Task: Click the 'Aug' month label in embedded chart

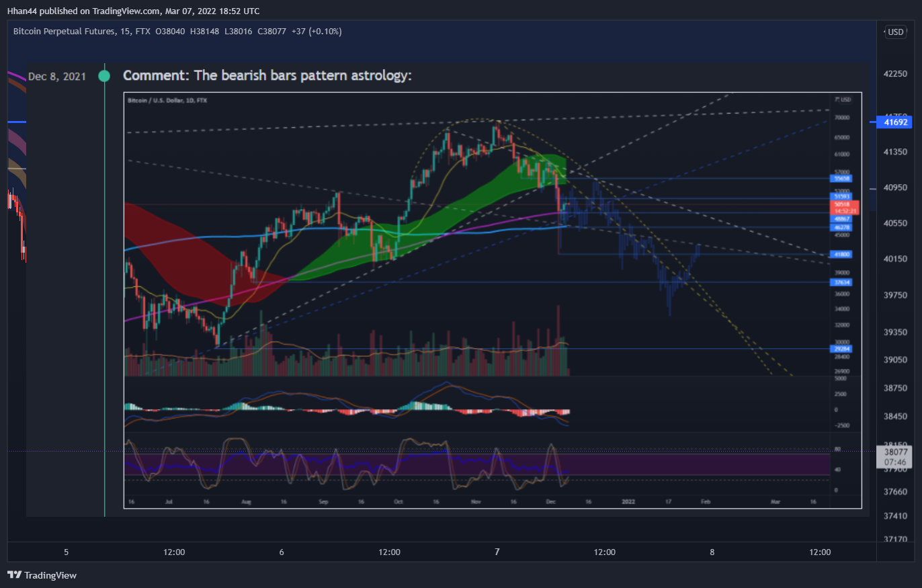Action: click(246, 501)
